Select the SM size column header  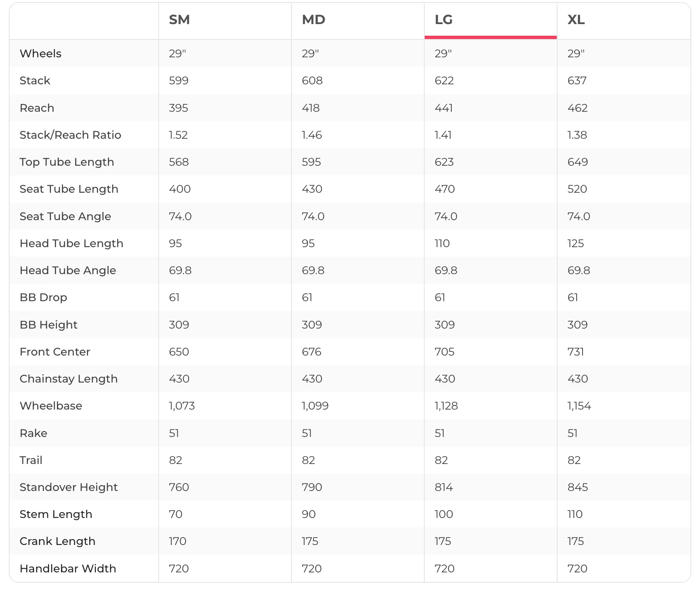(179, 20)
